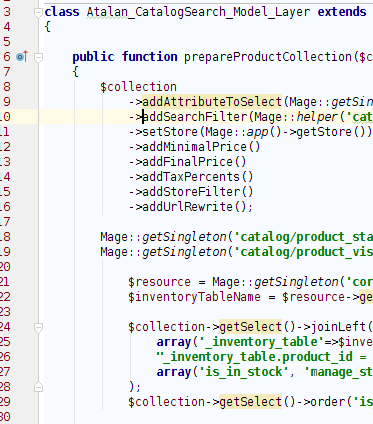Click the 'is_in_stock' string
Image resolution: width=373 pixels, height=424 pixels.
[244, 372]
